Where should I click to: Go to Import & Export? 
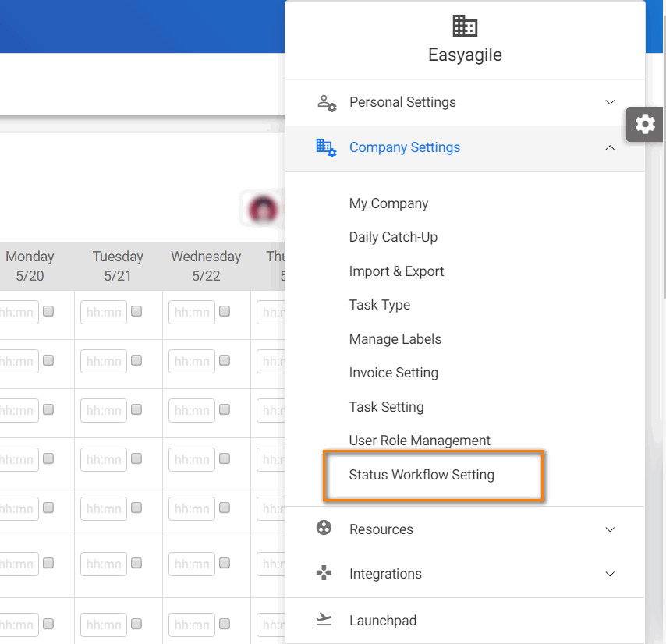pos(396,271)
